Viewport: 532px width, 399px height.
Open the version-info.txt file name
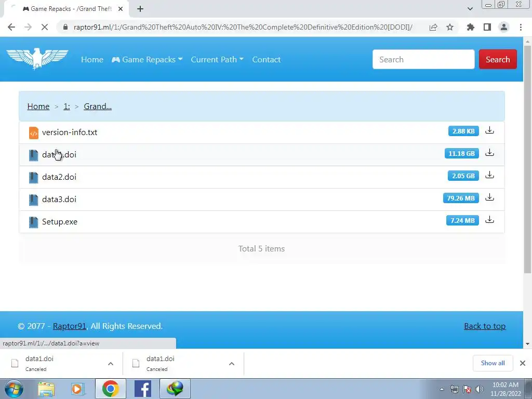[70, 132]
